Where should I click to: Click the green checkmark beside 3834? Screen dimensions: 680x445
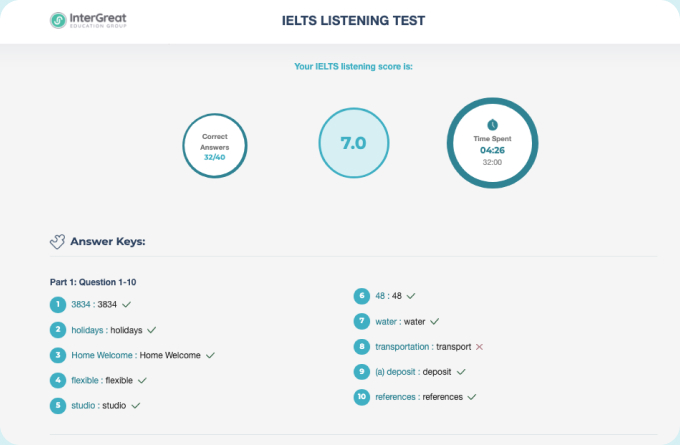pyautogui.click(x=127, y=303)
